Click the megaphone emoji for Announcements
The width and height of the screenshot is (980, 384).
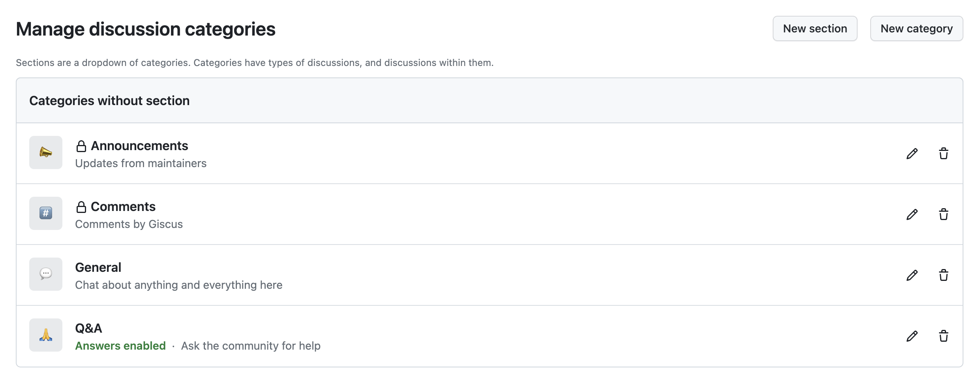pos(46,152)
